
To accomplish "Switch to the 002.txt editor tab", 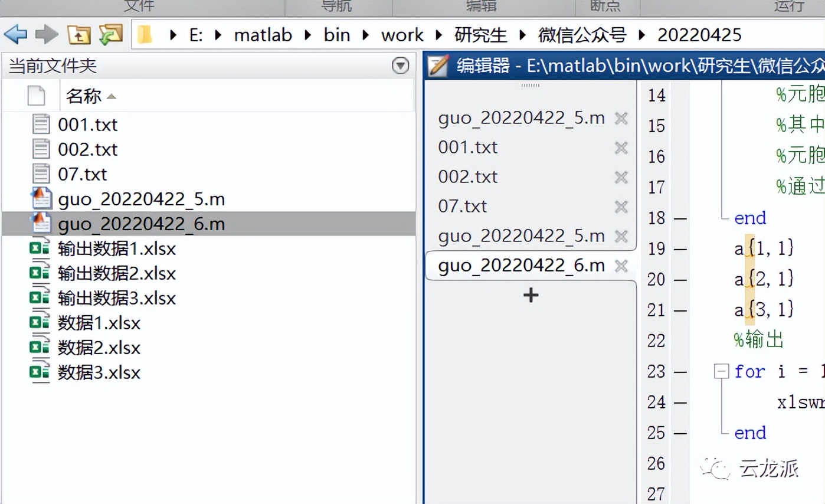I will [x=467, y=176].
